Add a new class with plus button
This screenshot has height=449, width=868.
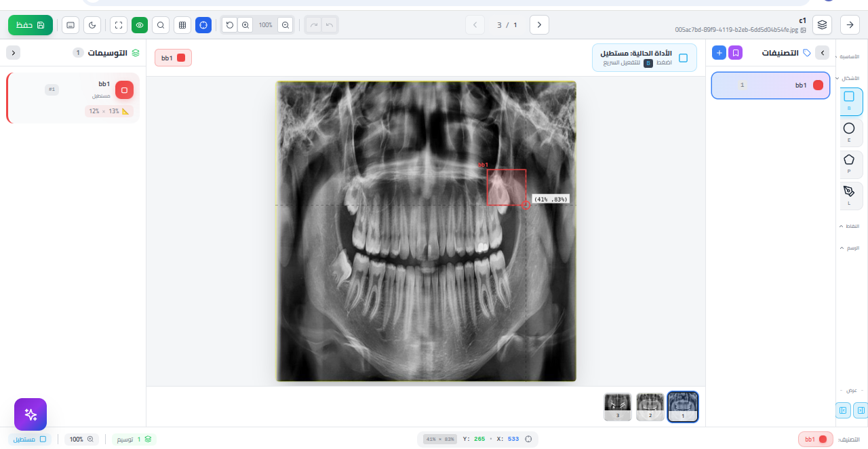(x=719, y=53)
